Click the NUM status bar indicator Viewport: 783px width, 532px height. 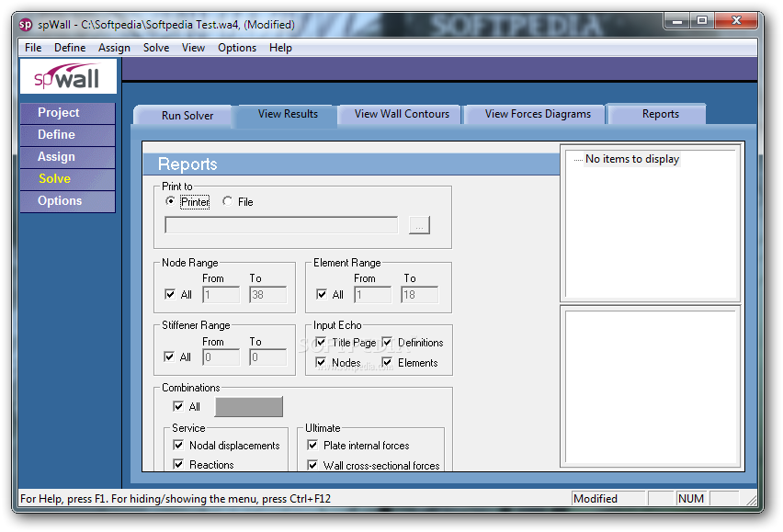(x=691, y=498)
